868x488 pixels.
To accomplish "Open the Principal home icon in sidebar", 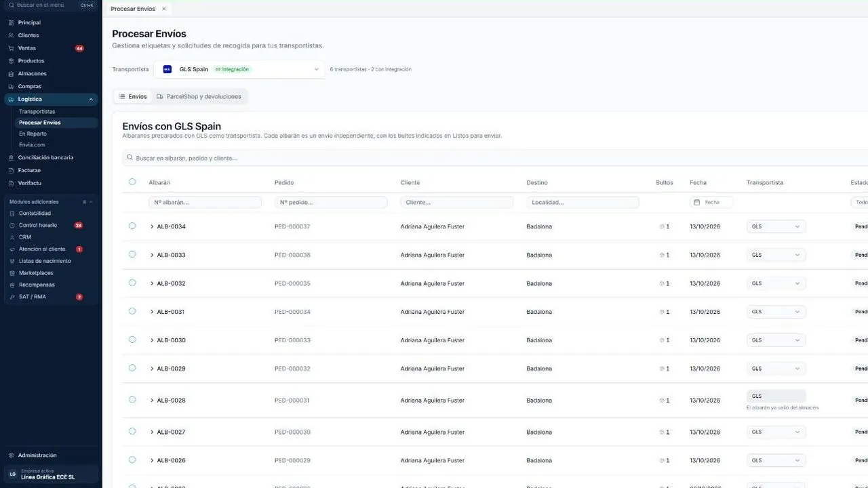I will pos(11,23).
